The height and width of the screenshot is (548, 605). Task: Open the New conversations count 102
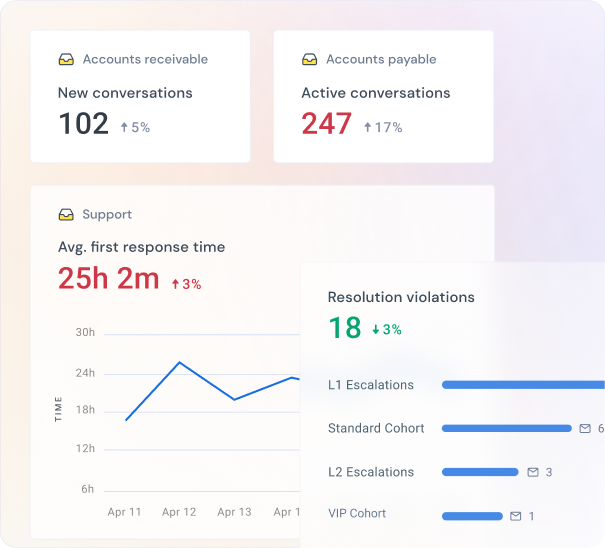click(x=83, y=124)
